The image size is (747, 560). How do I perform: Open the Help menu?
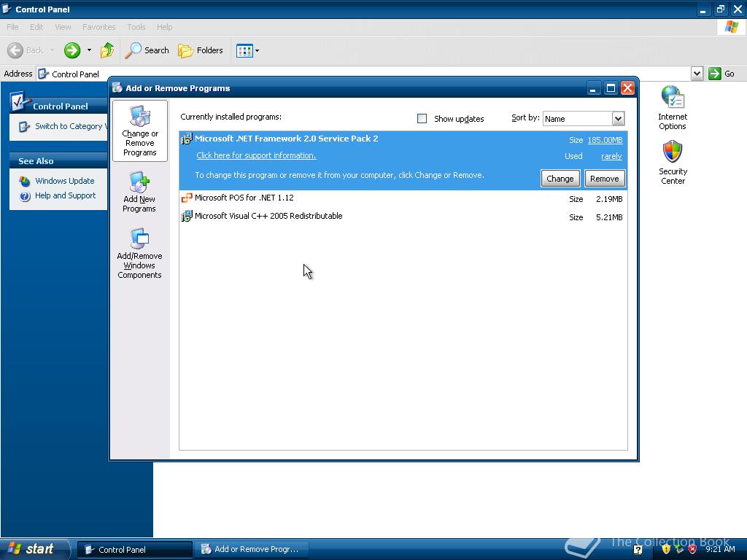165,27
